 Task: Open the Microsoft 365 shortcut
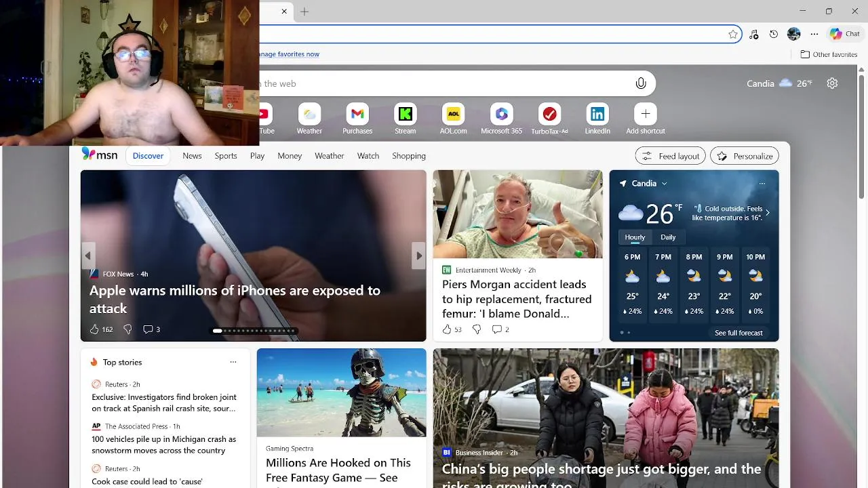pyautogui.click(x=501, y=119)
